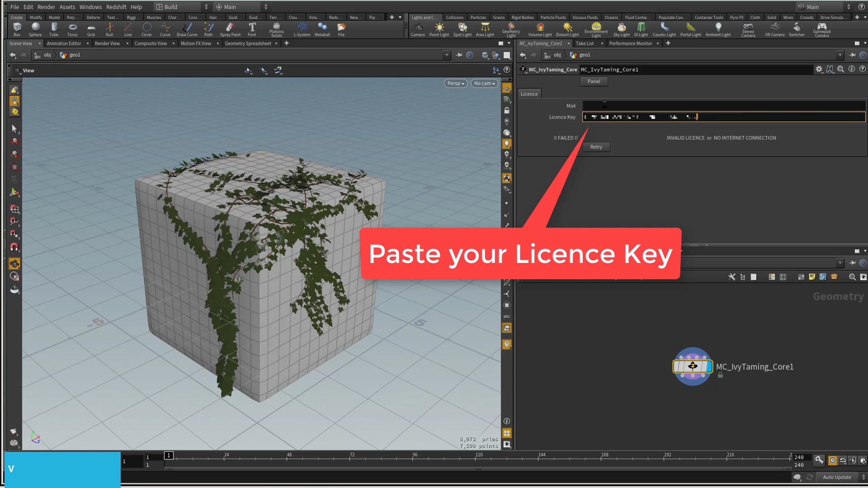Open the No cam camera dropdown
Screen dimensions: 868x488
tap(484, 83)
